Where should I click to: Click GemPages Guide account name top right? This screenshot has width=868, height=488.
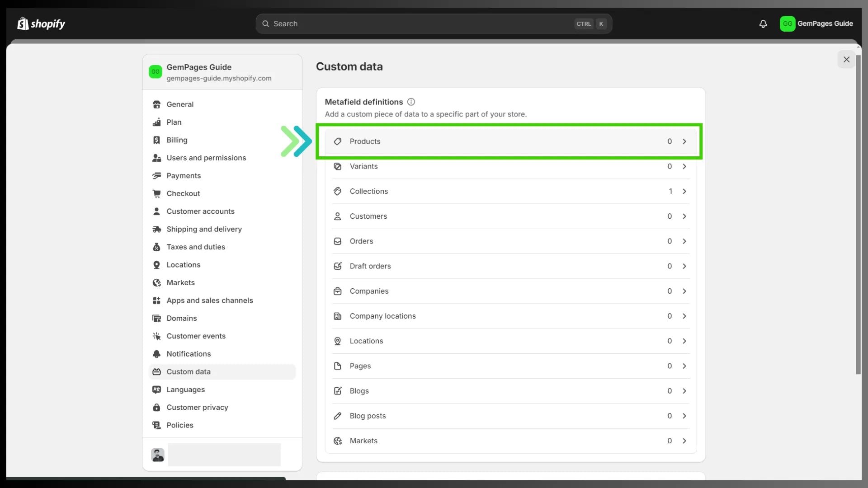[x=825, y=23]
